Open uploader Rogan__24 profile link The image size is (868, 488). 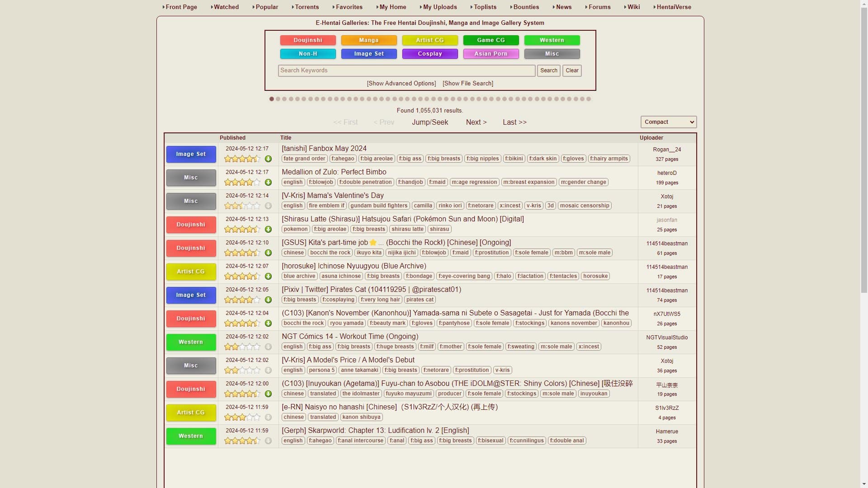(x=667, y=150)
